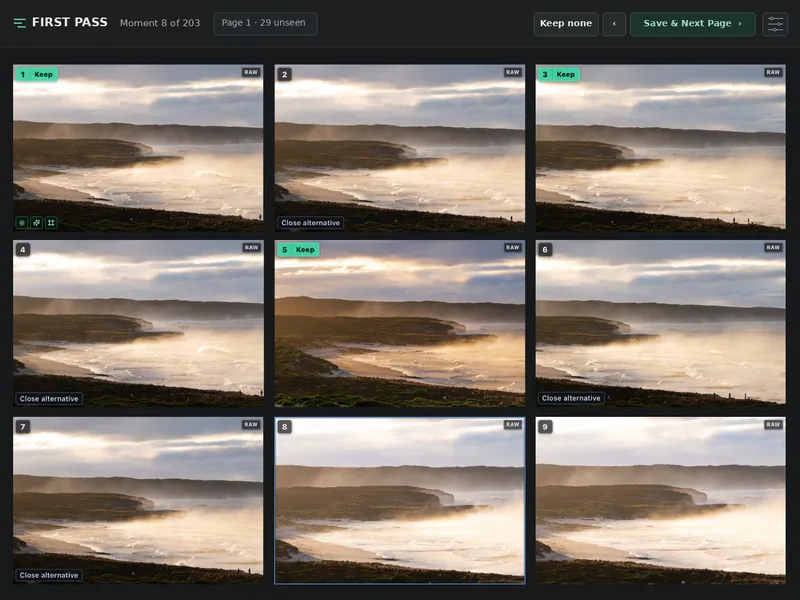800x600 pixels.
Task: Toggle the number 4 badge to keep photo
Action: 22,249
